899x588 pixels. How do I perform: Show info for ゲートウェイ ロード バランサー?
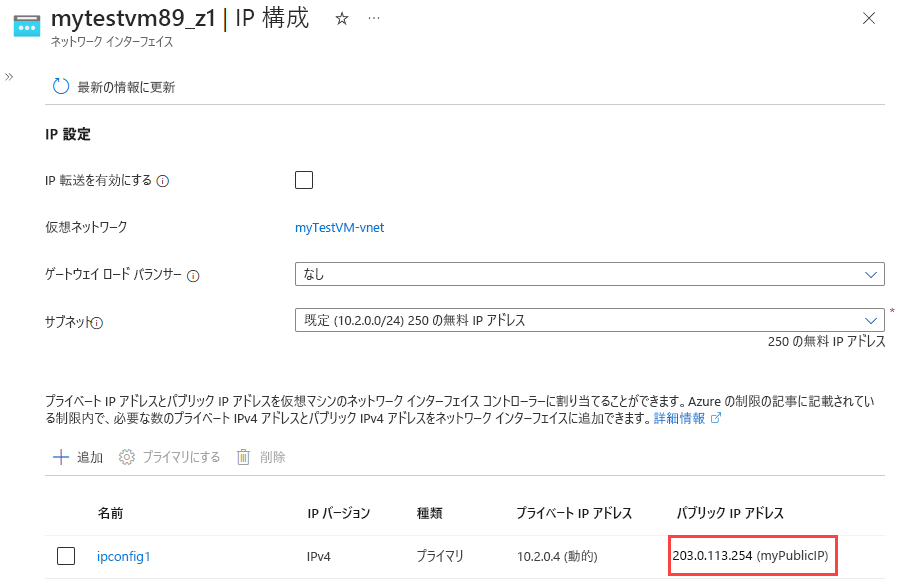click(193, 276)
